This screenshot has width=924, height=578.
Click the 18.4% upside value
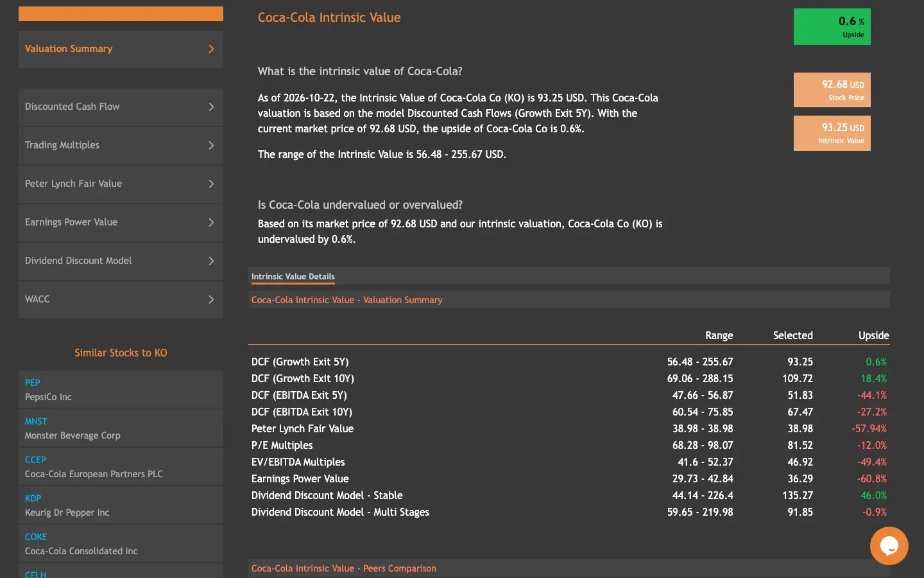coord(873,378)
